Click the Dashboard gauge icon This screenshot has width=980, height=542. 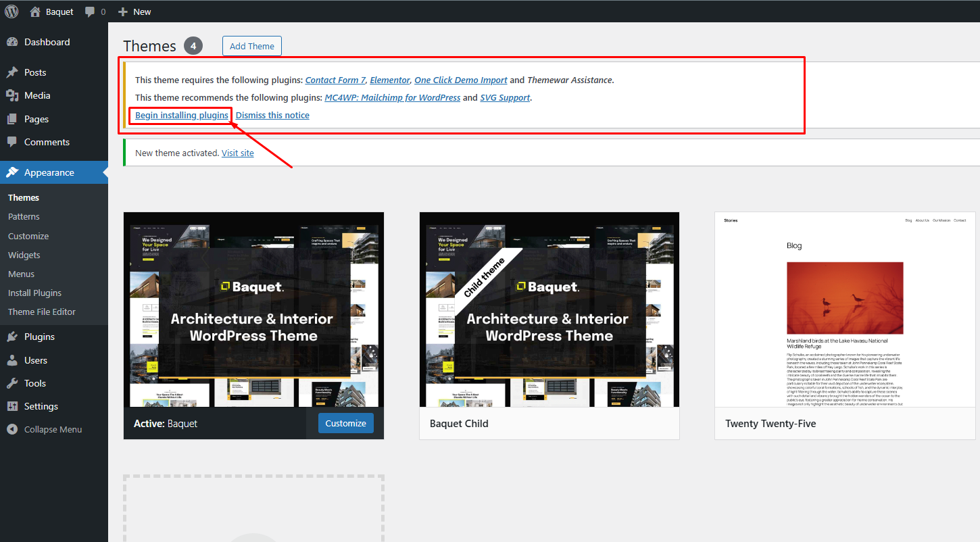[x=12, y=42]
